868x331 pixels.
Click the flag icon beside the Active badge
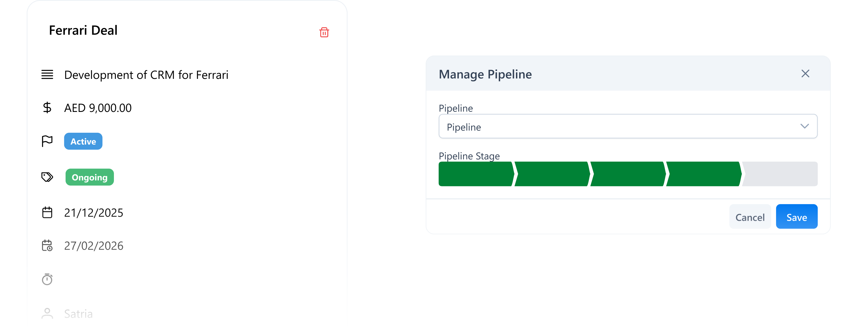[x=47, y=141]
